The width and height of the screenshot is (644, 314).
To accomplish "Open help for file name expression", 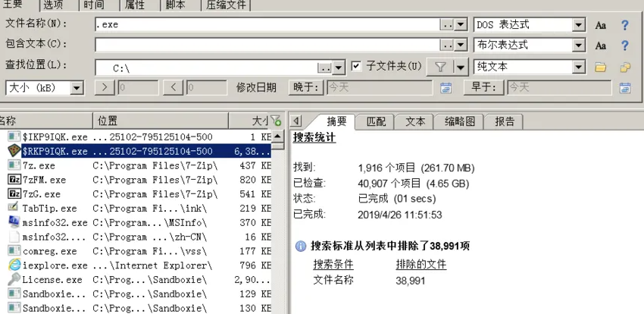I will click(x=625, y=25).
